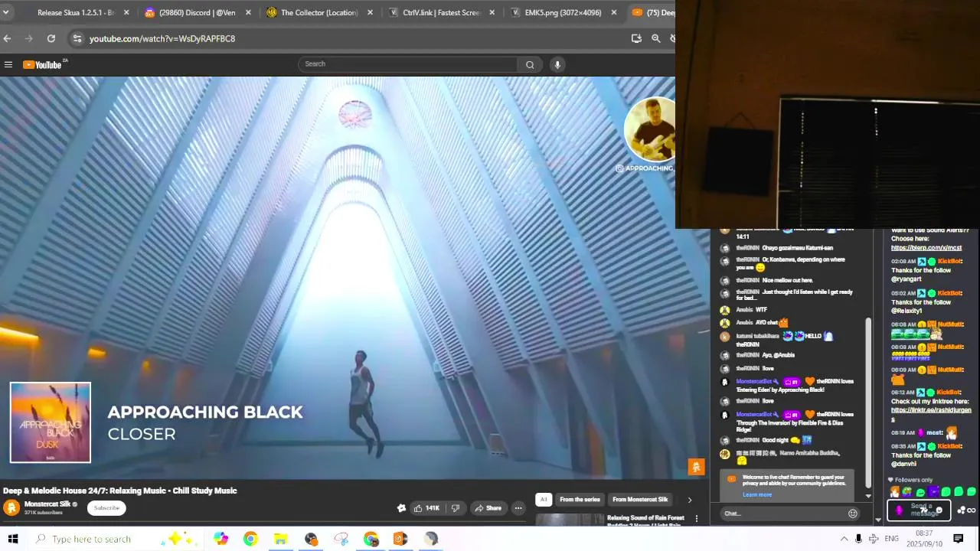Show more related chips with right chevron

point(689,500)
